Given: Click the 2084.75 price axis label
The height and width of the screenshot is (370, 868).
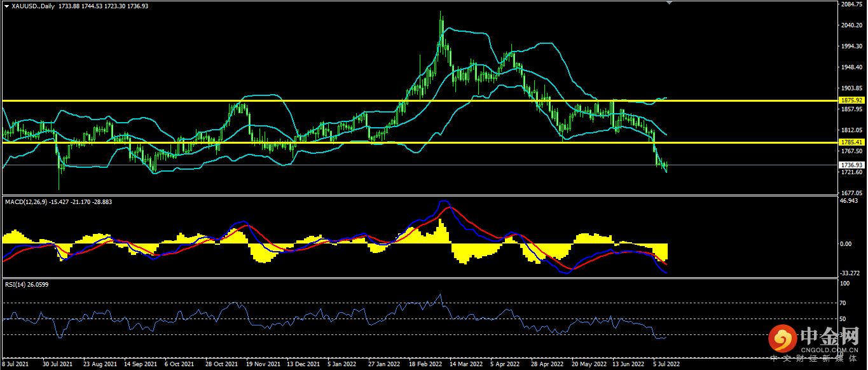Looking at the screenshot, I should [x=851, y=4].
